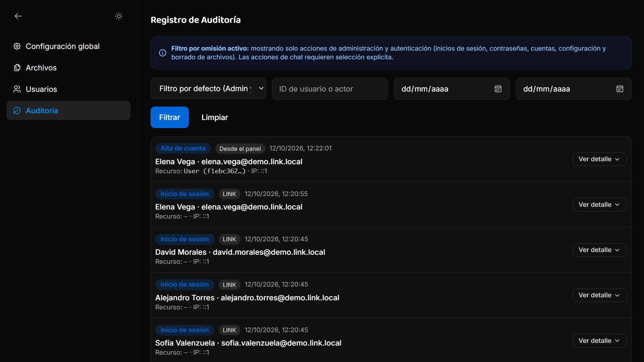Click sofia.valenzuela@demo.link.local entry text

(281, 343)
